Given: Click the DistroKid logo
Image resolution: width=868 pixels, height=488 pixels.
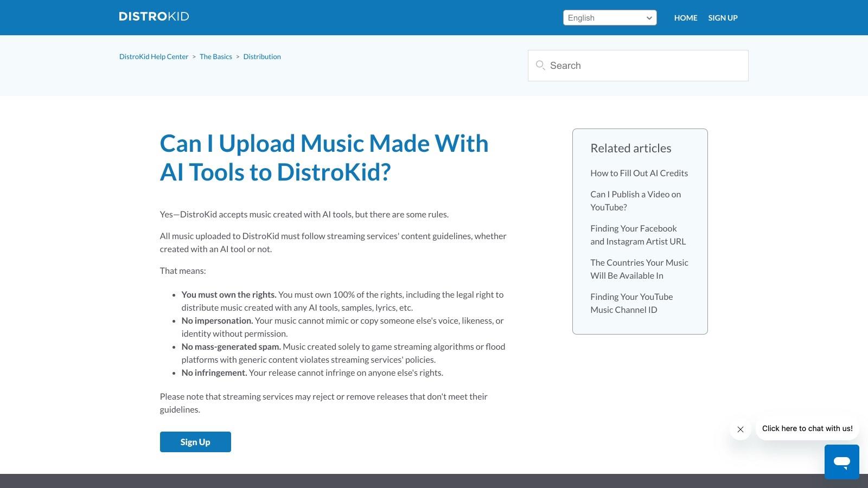Looking at the screenshot, I should (154, 16).
